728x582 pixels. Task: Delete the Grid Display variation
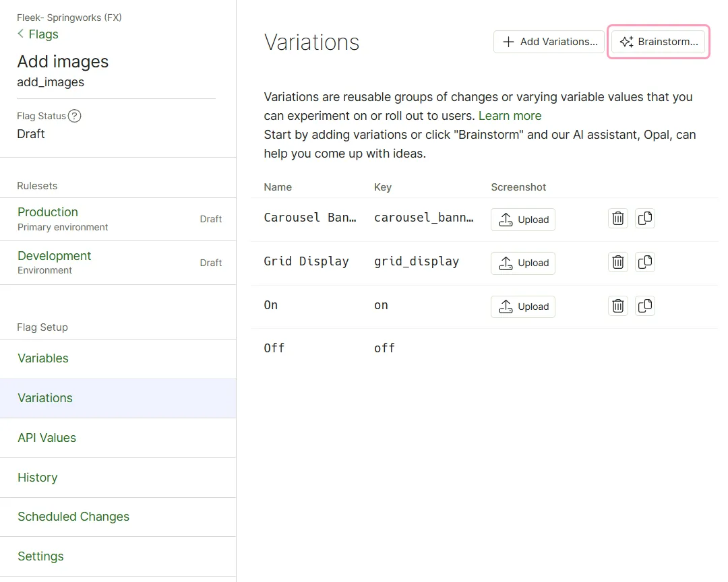point(618,262)
